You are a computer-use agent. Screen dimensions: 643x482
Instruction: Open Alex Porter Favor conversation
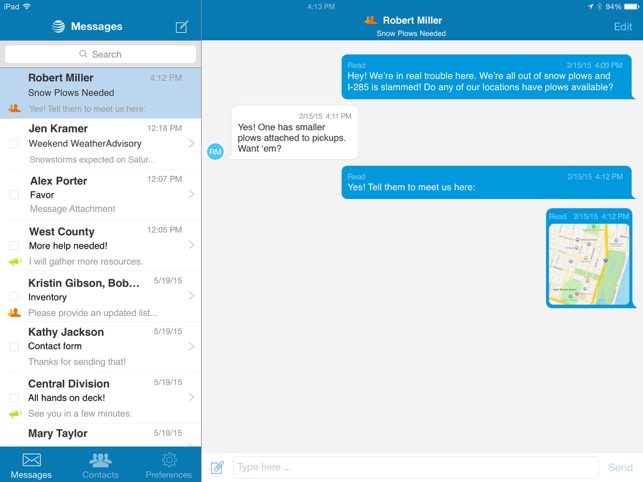coord(100,195)
